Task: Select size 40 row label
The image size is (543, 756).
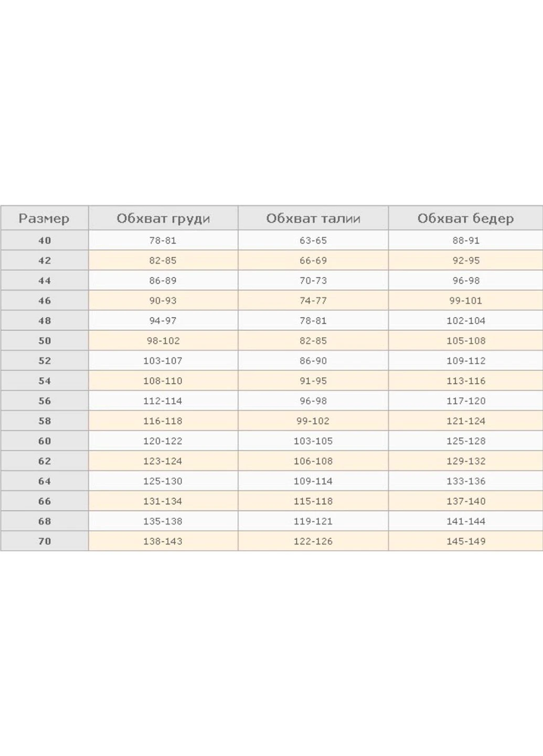Action: [x=45, y=240]
